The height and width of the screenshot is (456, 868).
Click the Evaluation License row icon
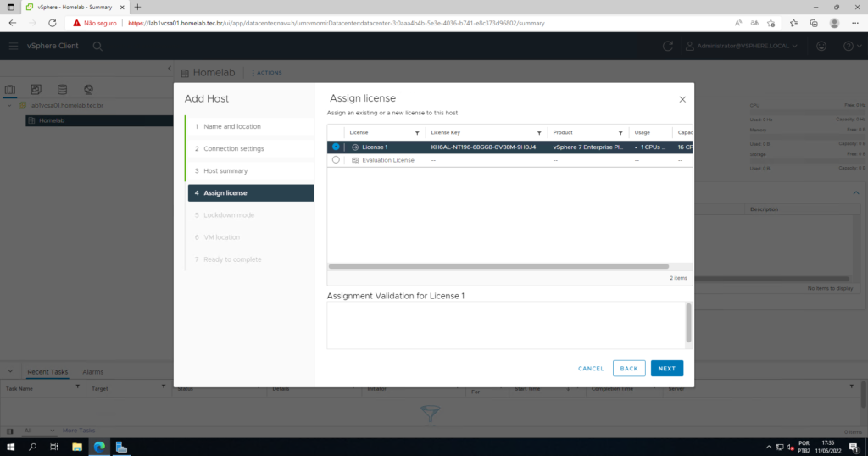pyautogui.click(x=355, y=160)
